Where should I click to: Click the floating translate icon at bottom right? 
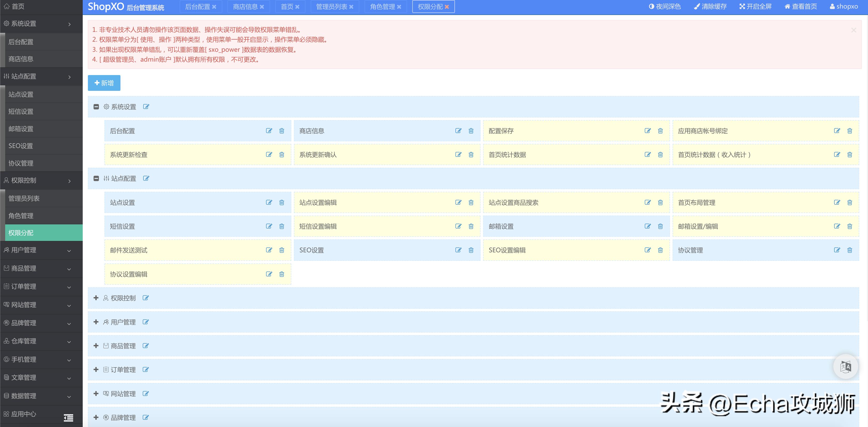click(x=846, y=366)
